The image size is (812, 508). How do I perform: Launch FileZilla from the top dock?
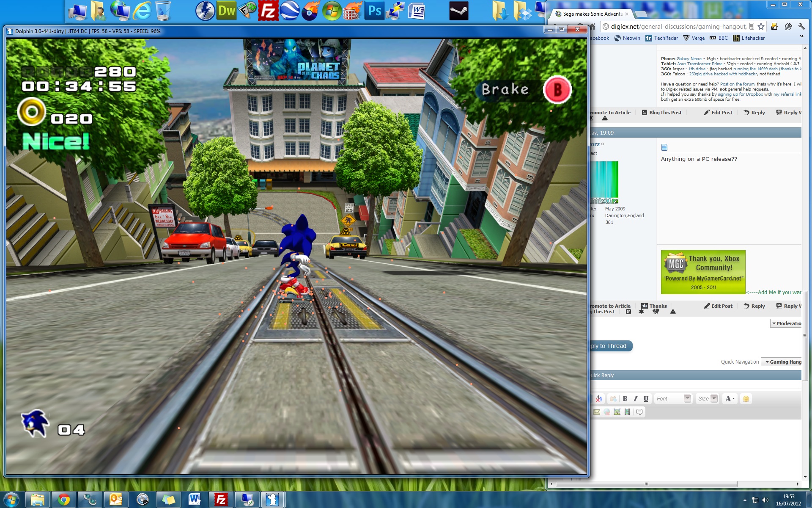(x=268, y=11)
